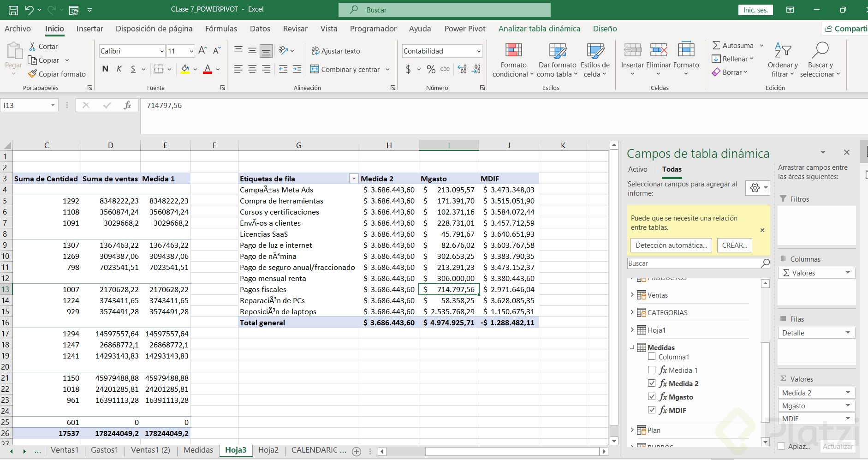Open the Power Pivot ribbon tab
Image resolution: width=868 pixels, height=460 pixels.
(x=464, y=29)
